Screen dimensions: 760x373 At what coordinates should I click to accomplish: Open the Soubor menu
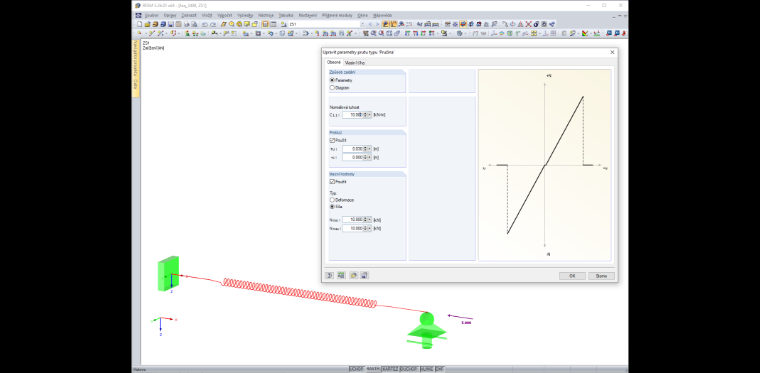tap(151, 15)
